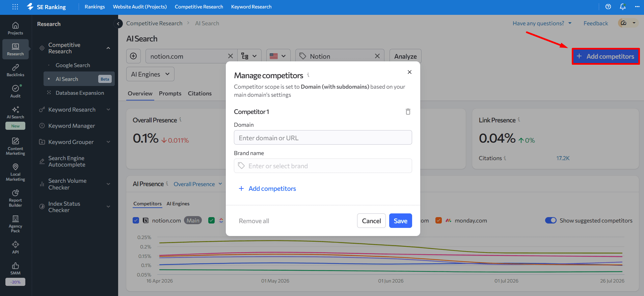Open the domain scope dropdown
Viewport: 644px width, 296px height.
click(x=249, y=56)
